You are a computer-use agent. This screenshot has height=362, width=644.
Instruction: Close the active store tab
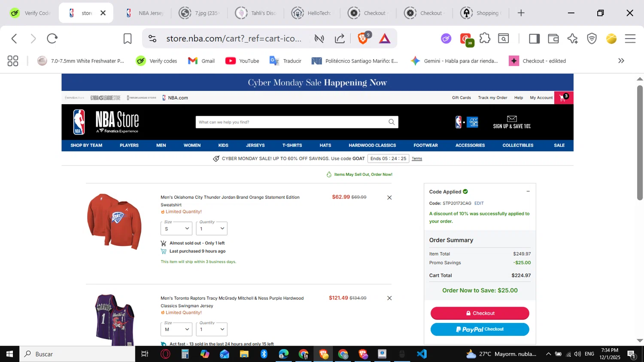coord(103,13)
